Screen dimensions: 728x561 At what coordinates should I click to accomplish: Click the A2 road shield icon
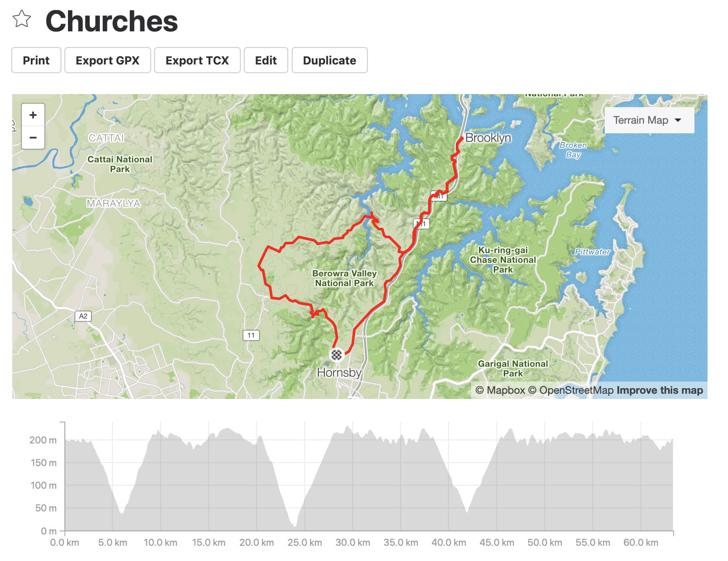83,316
